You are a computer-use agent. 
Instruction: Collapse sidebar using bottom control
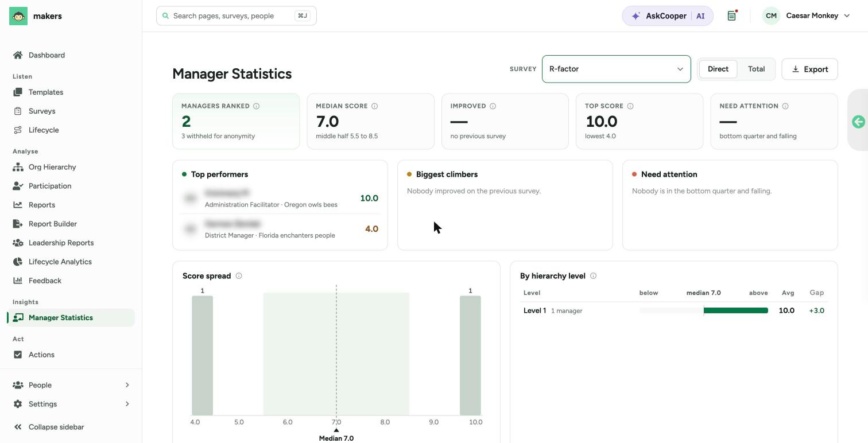coord(71,427)
